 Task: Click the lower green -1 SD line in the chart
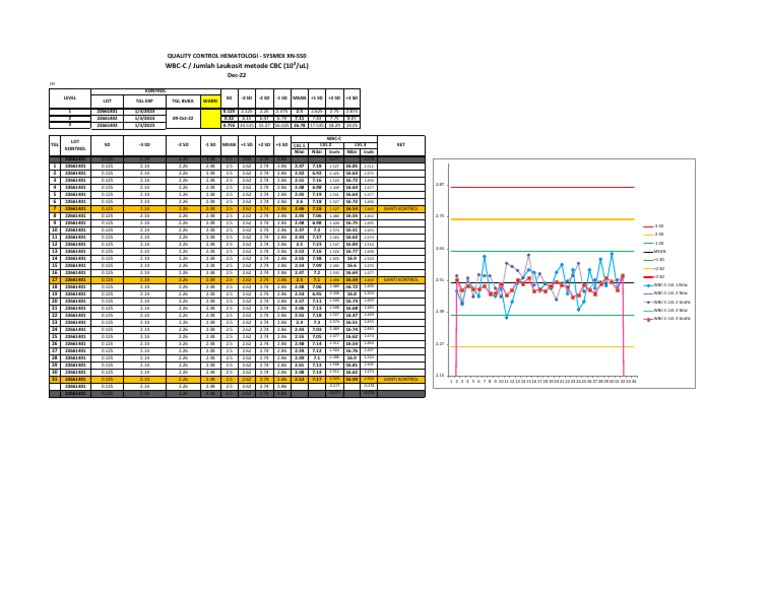(542, 315)
